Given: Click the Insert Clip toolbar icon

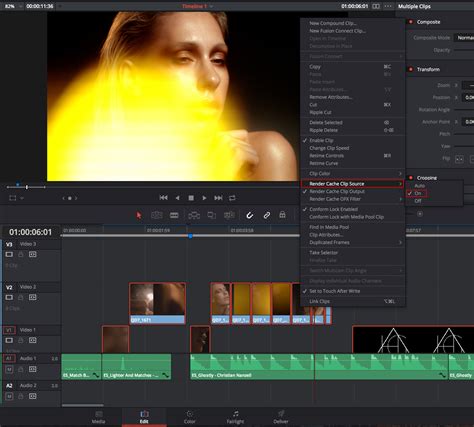Looking at the screenshot, I should [x=194, y=215].
